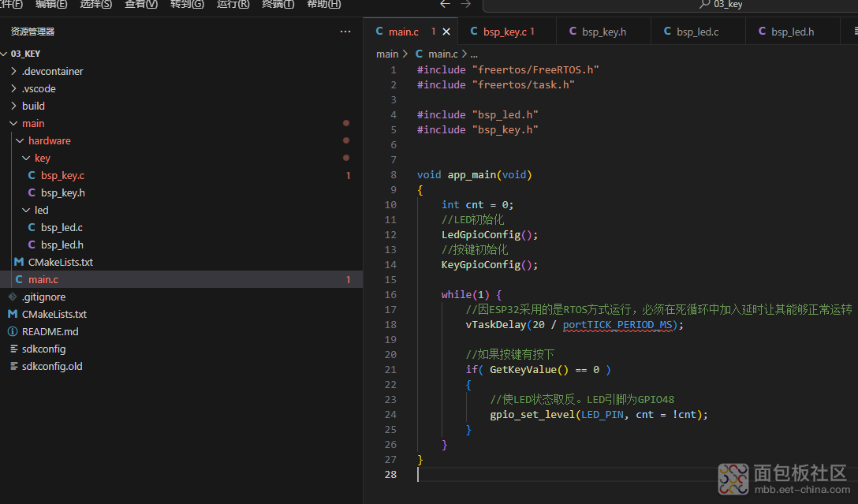
Task: Click the //LED初始化 comment
Action: (473, 220)
